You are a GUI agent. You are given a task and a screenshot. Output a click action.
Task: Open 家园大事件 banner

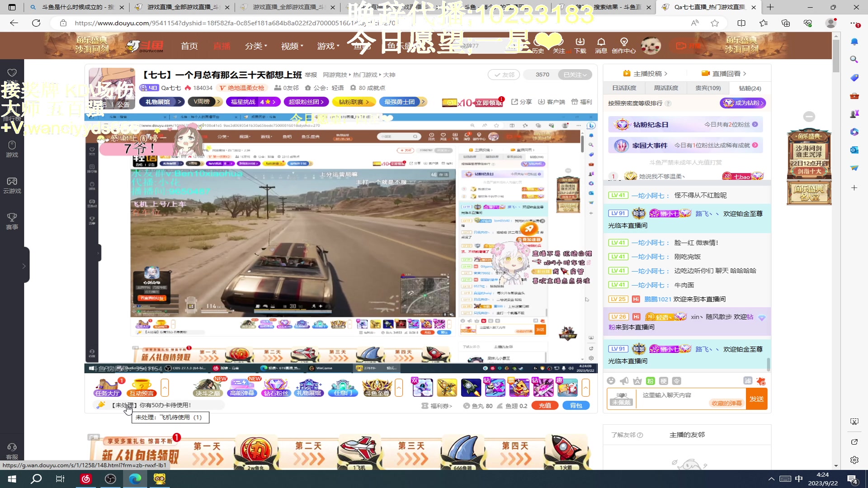coord(685,145)
